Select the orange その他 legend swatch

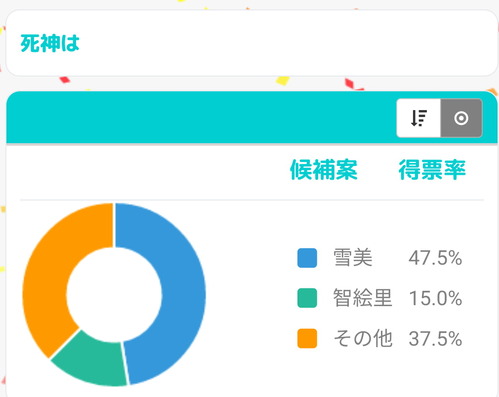[x=307, y=338]
